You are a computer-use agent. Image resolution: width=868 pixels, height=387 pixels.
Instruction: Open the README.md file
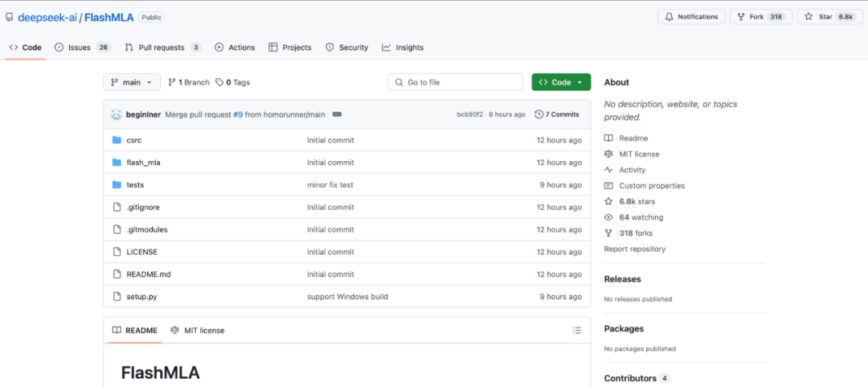coord(149,274)
